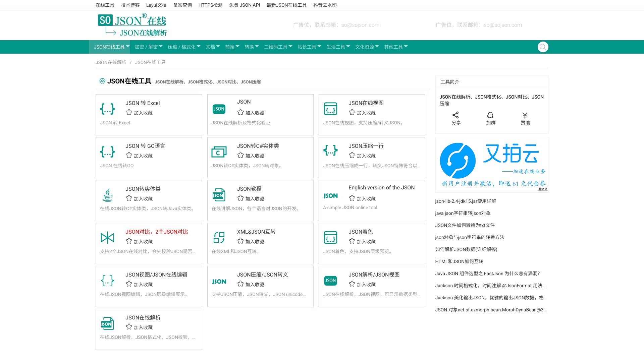Toggle favorite star for the JSON card
Image resolution: width=644 pixels, height=362 pixels.
pos(240,112)
